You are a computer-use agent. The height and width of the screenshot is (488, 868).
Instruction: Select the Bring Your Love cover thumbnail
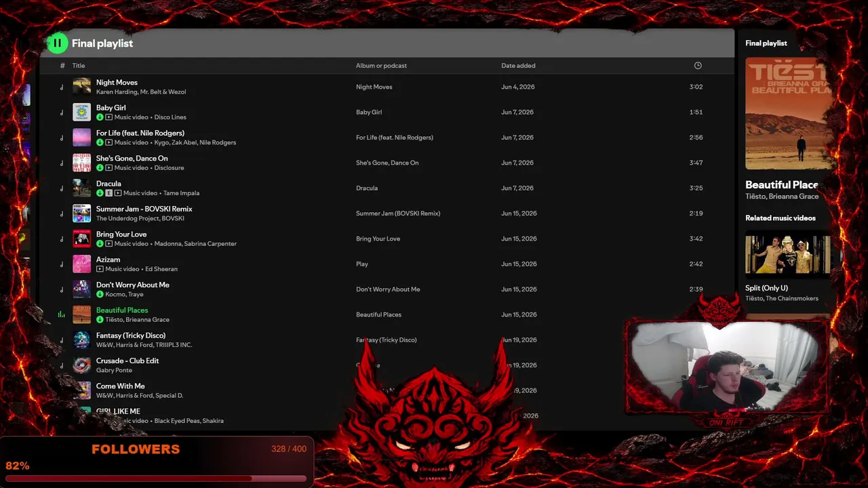tap(81, 239)
